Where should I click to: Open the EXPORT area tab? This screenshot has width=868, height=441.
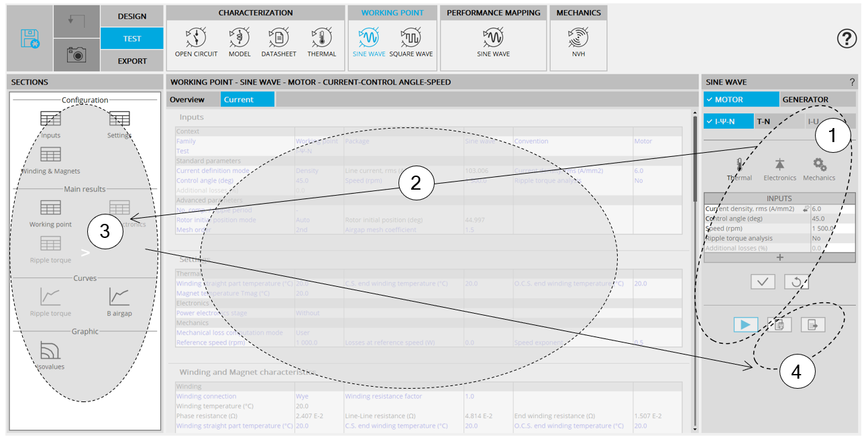coord(132,61)
